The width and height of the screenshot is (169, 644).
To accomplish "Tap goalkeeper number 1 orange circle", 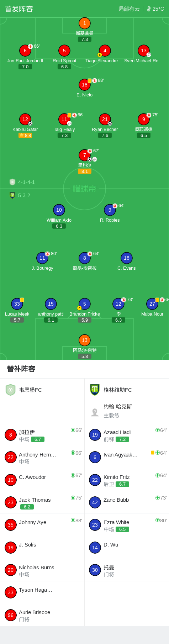I will 84,23.
